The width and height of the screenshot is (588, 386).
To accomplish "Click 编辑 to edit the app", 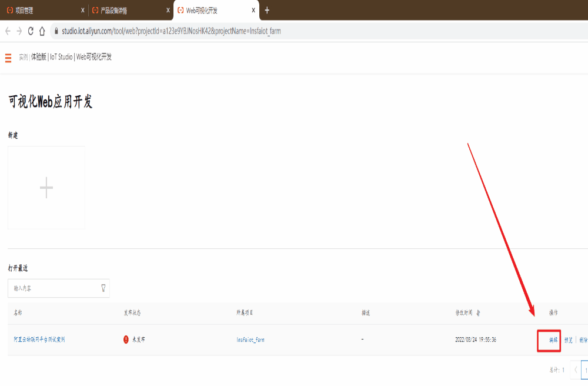I will tap(553, 340).
